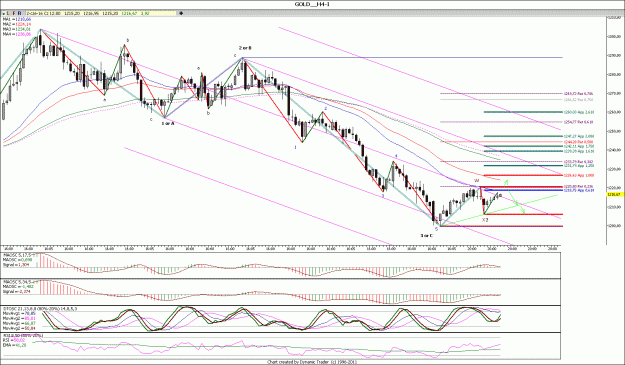The height and width of the screenshot is (365, 625).
Task: Click the "2 or B" wave label
Action: 245,48
